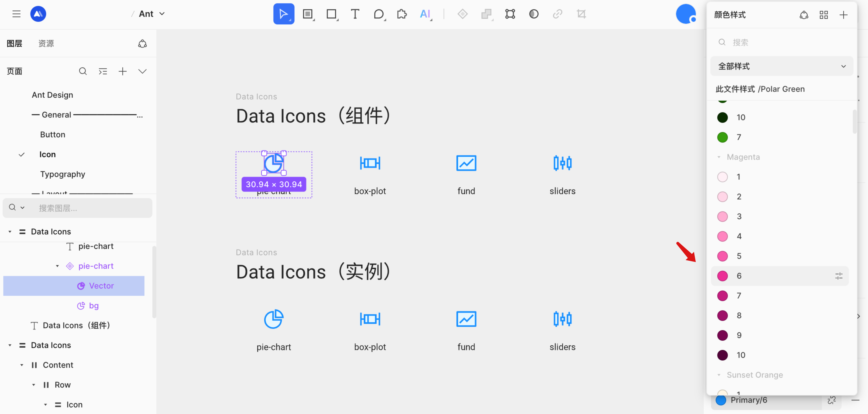Collapse the first Data Icons layer group

click(x=10, y=232)
